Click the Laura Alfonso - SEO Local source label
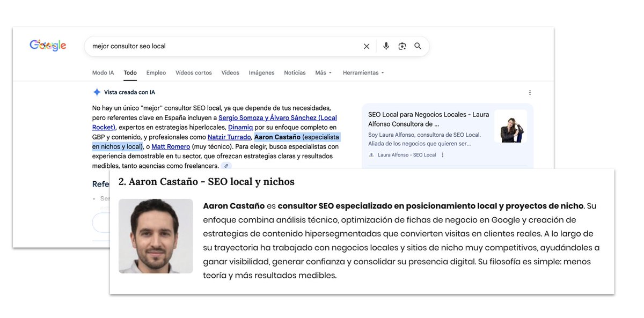The height and width of the screenshot is (318, 644). tap(407, 155)
